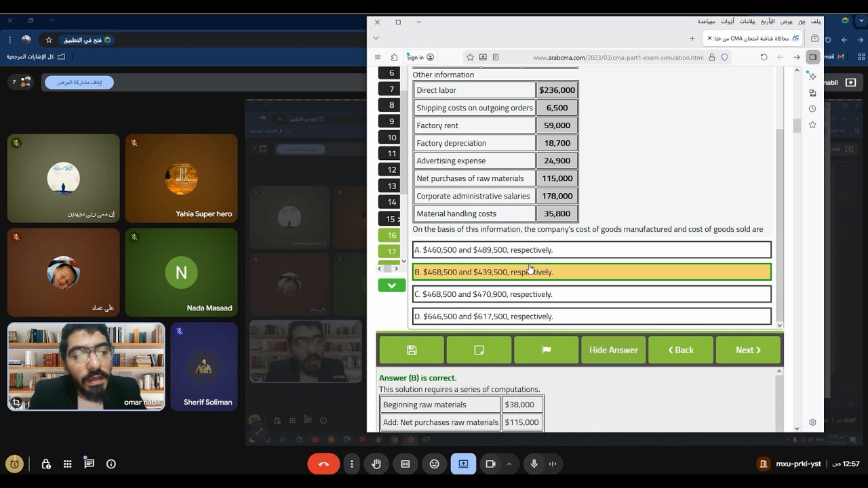
Task: Reload the arabcma page in Firefox
Action: [x=764, y=58]
